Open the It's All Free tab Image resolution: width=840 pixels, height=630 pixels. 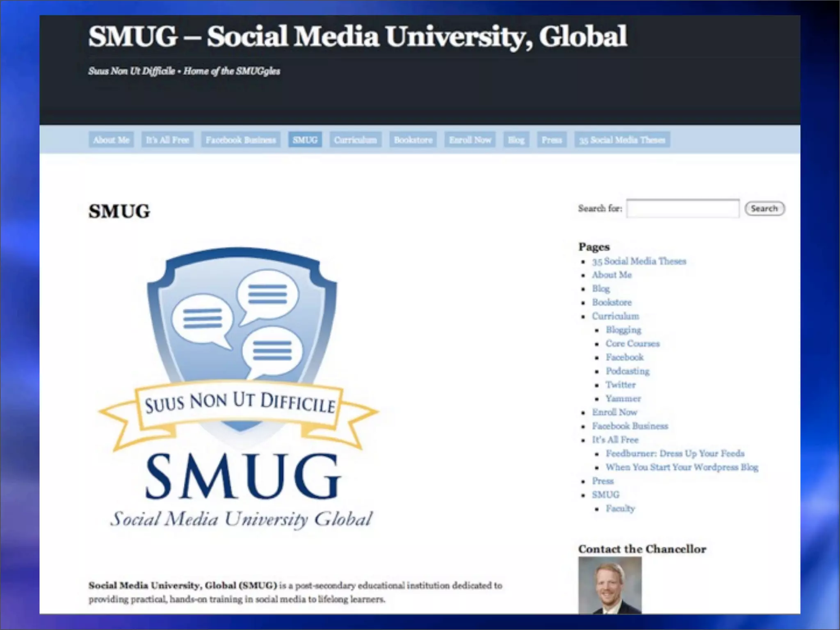pyautogui.click(x=167, y=140)
